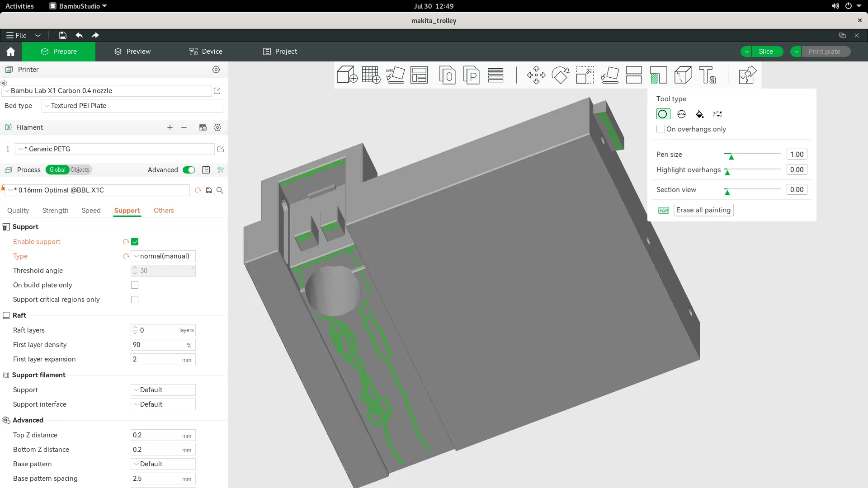The image size is (868, 488).
Task: Select the Move tool
Action: [536, 75]
